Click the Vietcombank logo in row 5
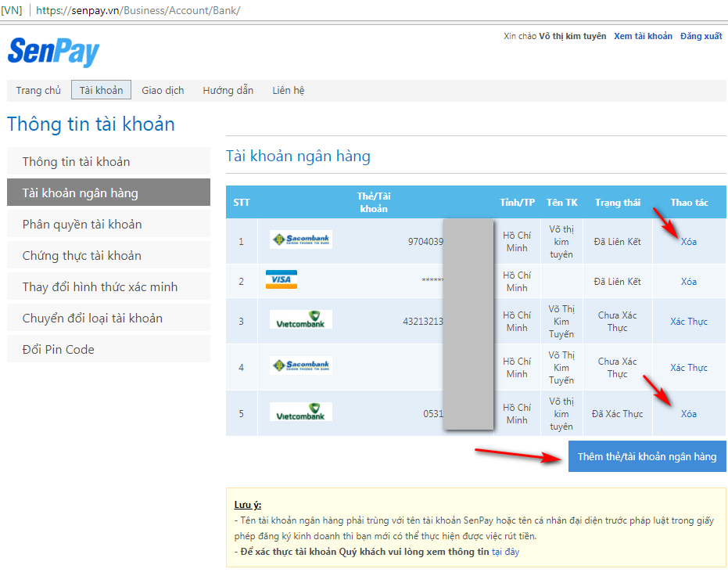Viewport: 728px width, 576px height. point(301,412)
